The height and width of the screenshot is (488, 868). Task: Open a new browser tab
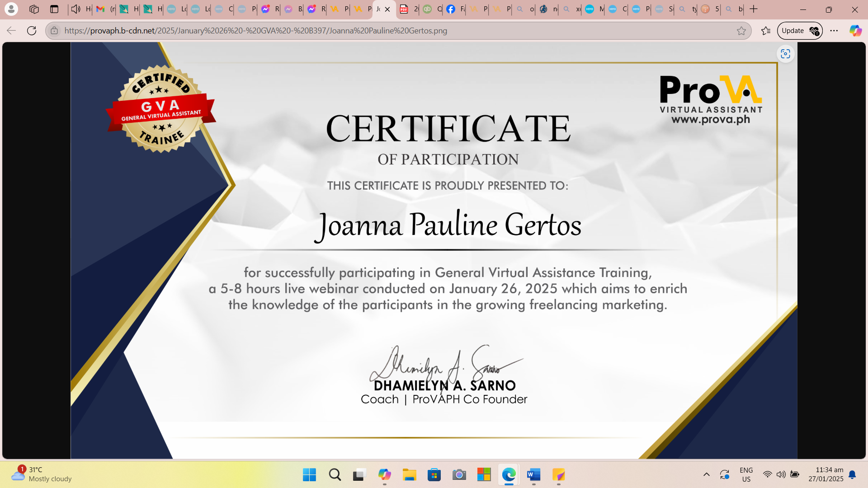tap(753, 9)
